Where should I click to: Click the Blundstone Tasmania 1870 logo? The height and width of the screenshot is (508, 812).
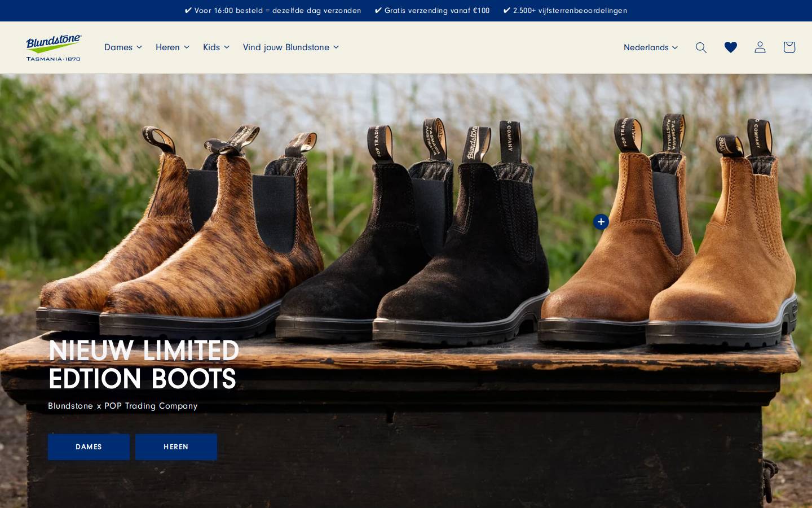coord(54,47)
